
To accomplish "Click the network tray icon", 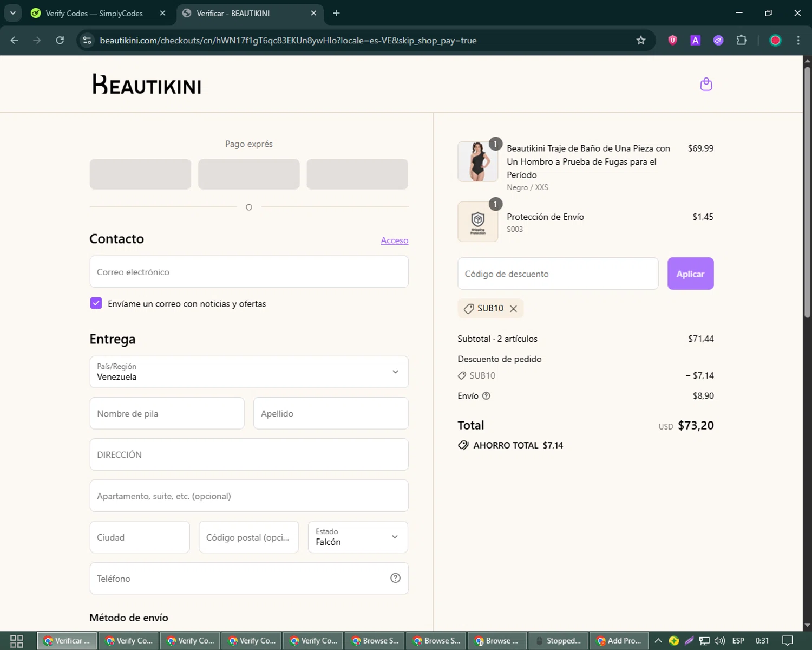I will 704,641.
